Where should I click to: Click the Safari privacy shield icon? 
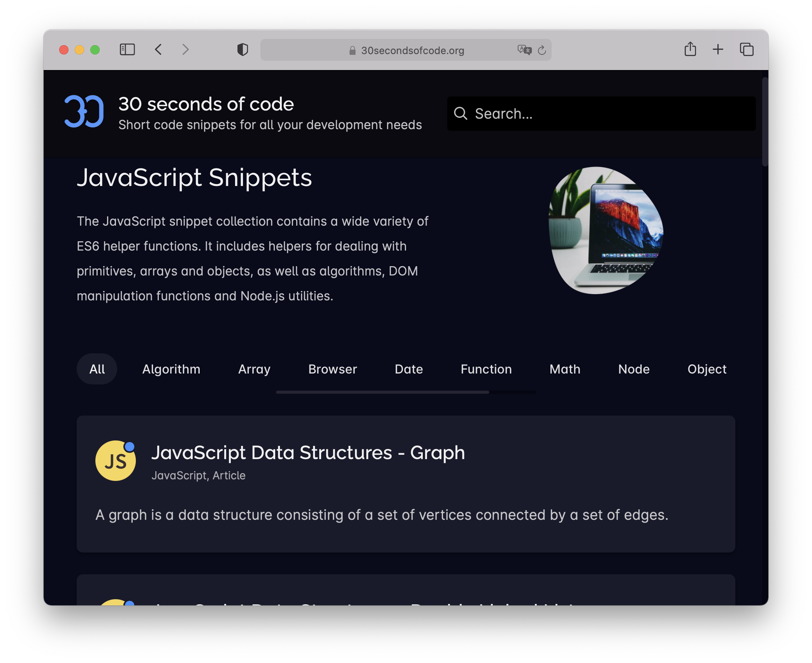[x=242, y=50]
